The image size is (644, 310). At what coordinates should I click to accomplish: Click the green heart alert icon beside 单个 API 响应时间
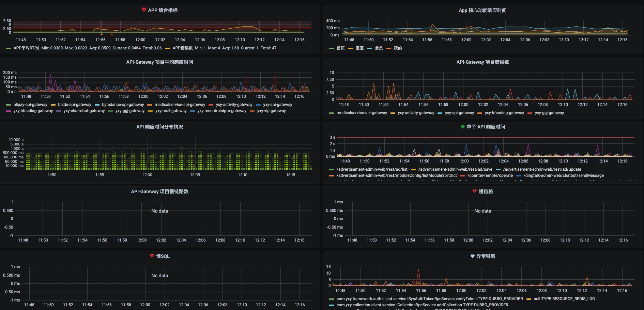pos(462,127)
